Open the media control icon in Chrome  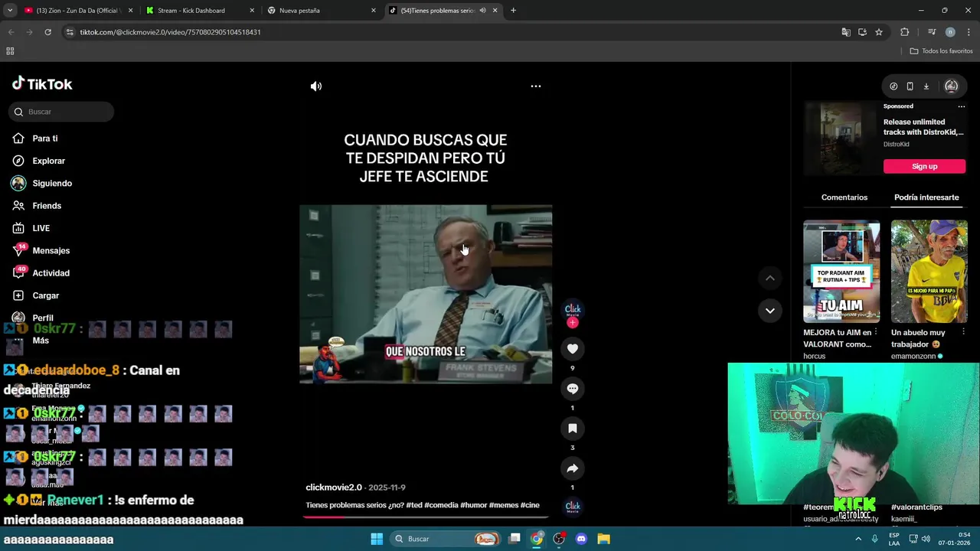pos(932,32)
